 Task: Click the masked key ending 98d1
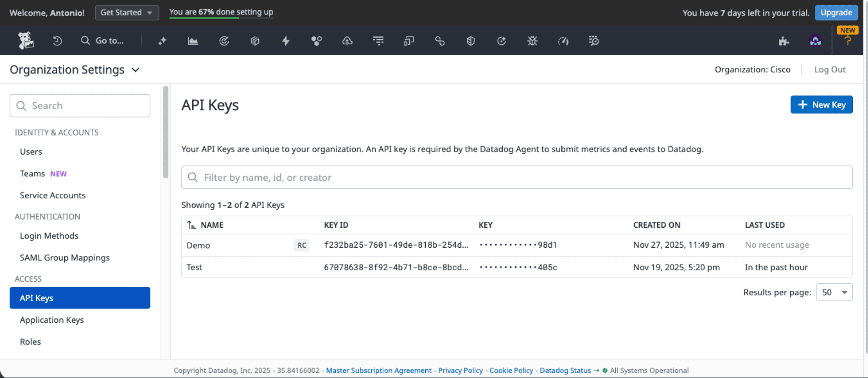tap(518, 245)
